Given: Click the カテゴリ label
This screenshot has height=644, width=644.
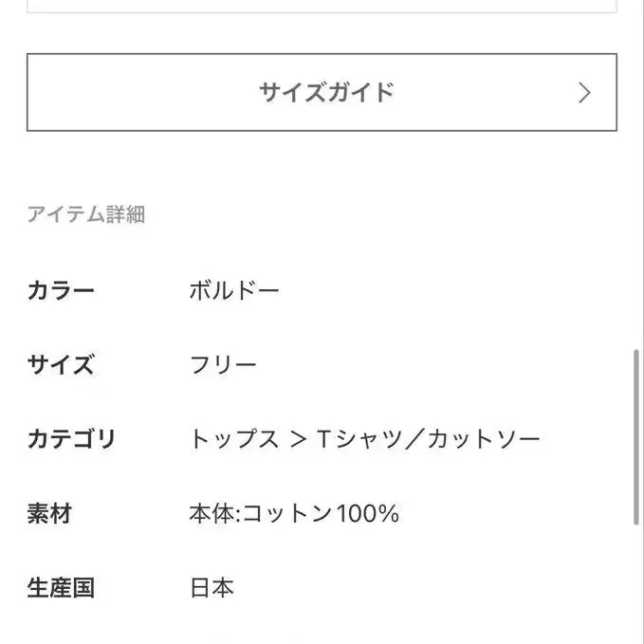Looking at the screenshot, I should click(x=71, y=439).
